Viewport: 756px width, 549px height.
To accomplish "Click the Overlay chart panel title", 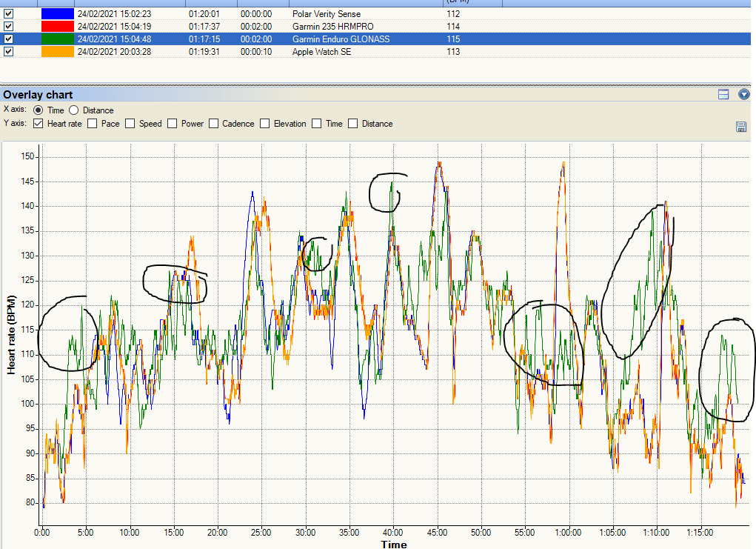I will pyautogui.click(x=38, y=94).
